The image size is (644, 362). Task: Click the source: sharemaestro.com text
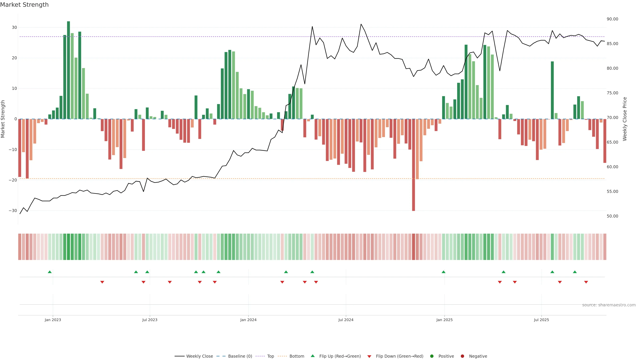click(x=609, y=305)
